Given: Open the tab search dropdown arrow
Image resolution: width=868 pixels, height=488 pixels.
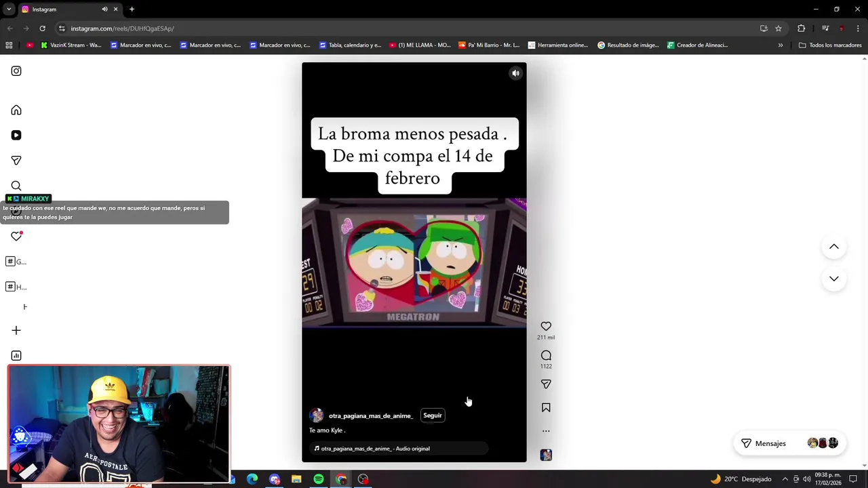Looking at the screenshot, I should click(9, 9).
